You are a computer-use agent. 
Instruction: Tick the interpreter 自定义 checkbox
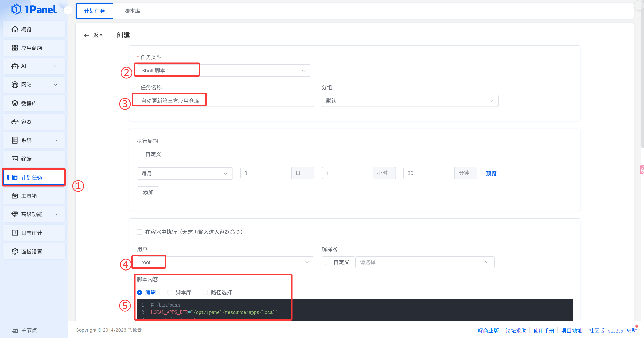[x=328, y=262]
